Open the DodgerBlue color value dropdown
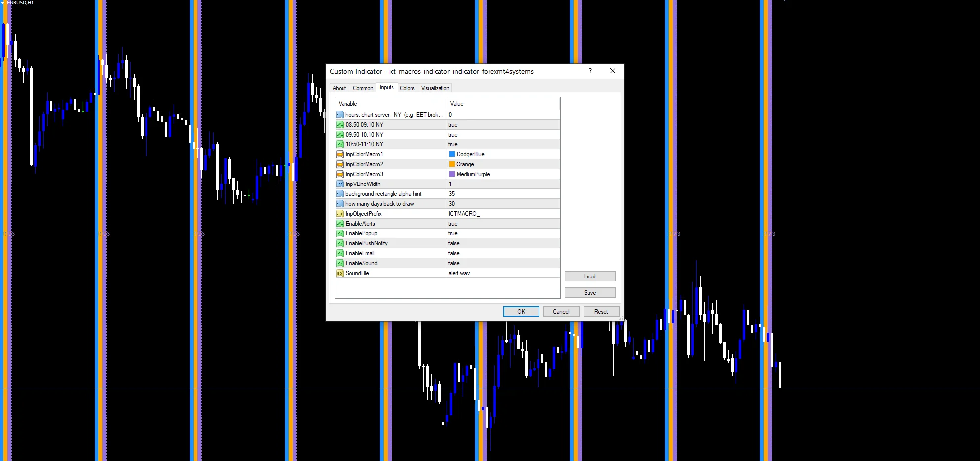 pos(503,154)
